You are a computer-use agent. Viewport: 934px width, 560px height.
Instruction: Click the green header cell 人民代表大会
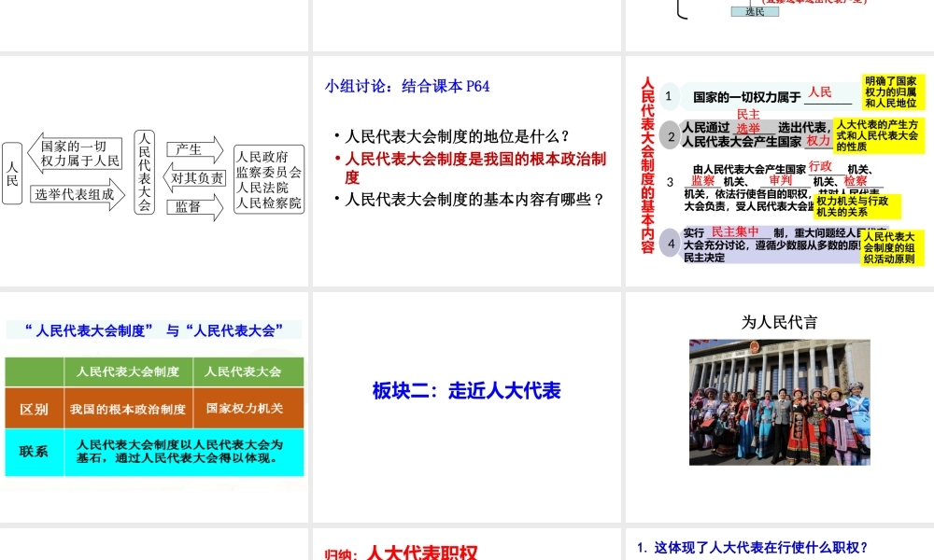tap(248, 372)
